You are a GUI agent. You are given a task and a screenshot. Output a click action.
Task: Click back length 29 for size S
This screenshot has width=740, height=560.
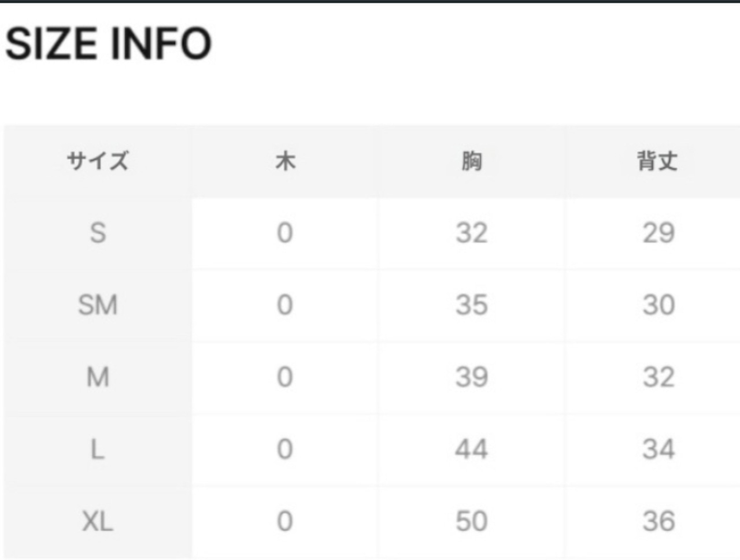(658, 233)
